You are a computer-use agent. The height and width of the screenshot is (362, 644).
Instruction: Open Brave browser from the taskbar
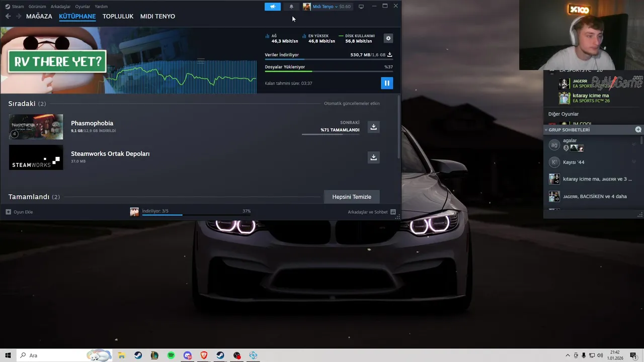[204, 355]
